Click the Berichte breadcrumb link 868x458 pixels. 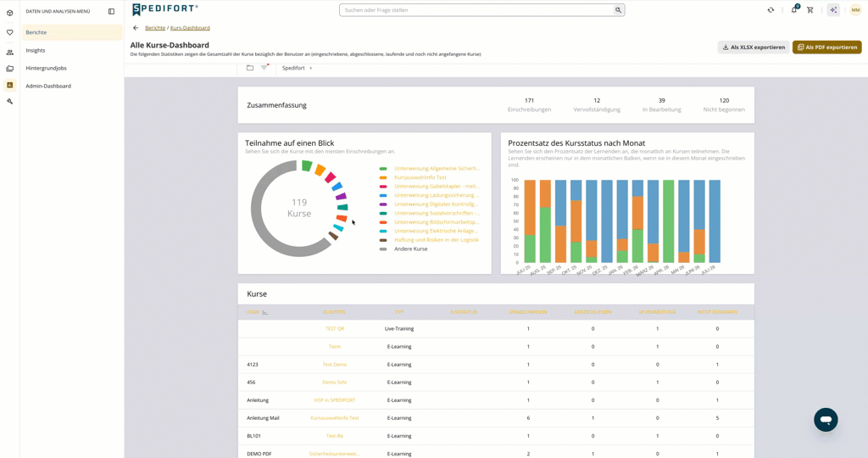tap(155, 28)
